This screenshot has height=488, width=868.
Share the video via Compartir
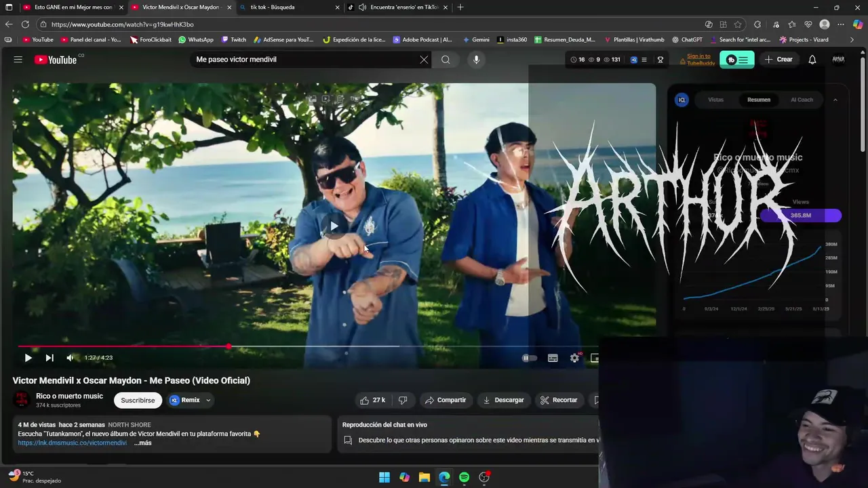click(446, 400)
